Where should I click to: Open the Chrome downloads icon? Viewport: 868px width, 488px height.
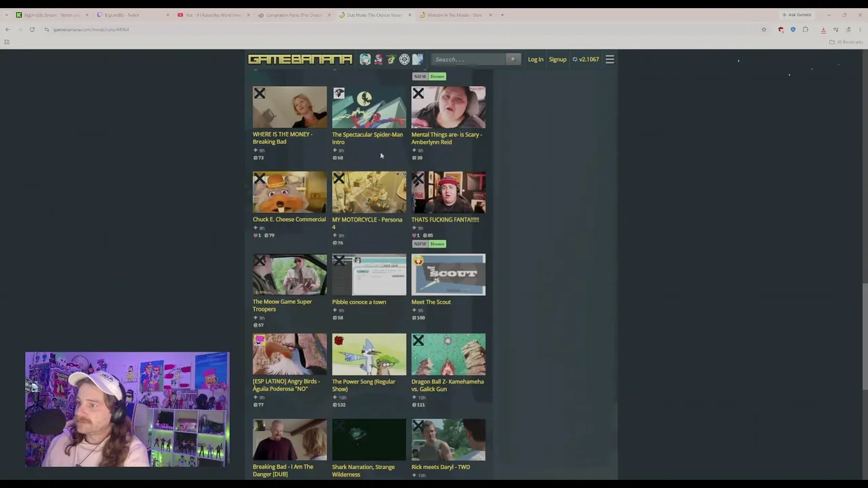click(x=823, y=30)
